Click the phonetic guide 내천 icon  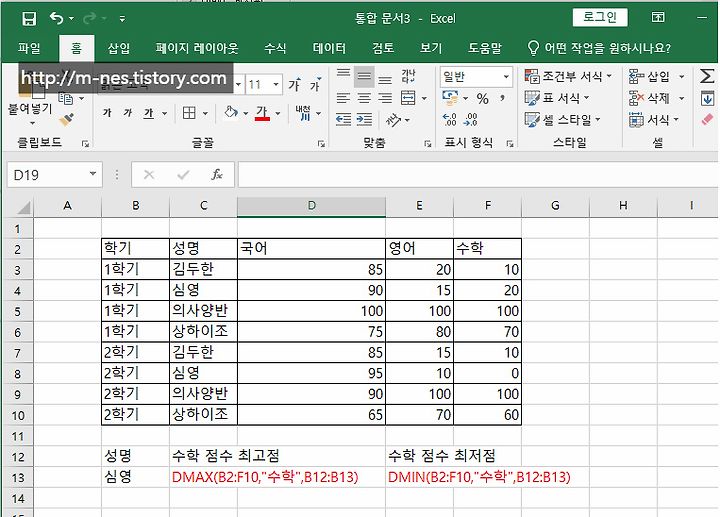(303, 112)
